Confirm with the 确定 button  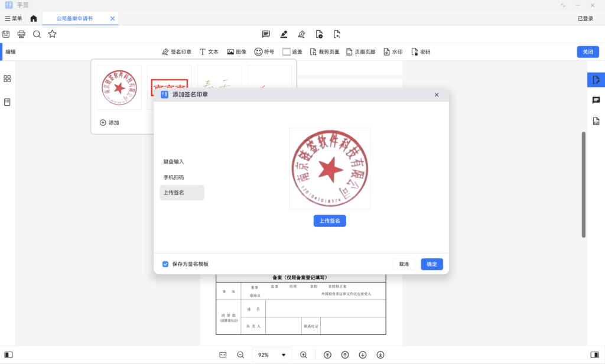(432, 264)
